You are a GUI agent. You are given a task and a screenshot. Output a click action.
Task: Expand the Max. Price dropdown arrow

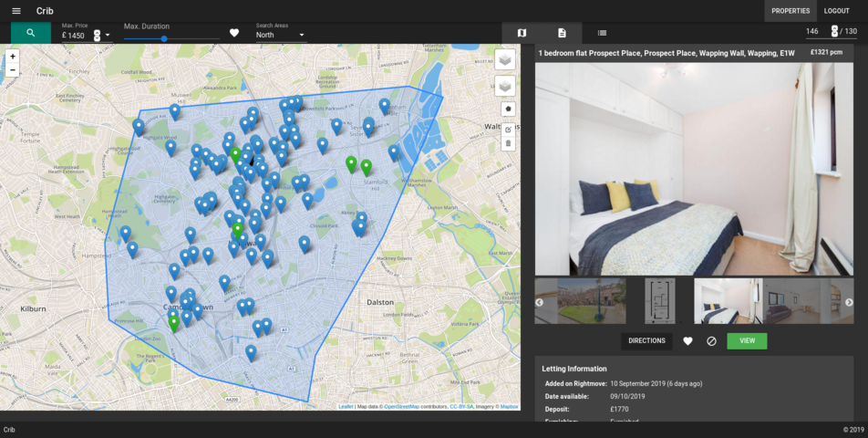point(108,36)
